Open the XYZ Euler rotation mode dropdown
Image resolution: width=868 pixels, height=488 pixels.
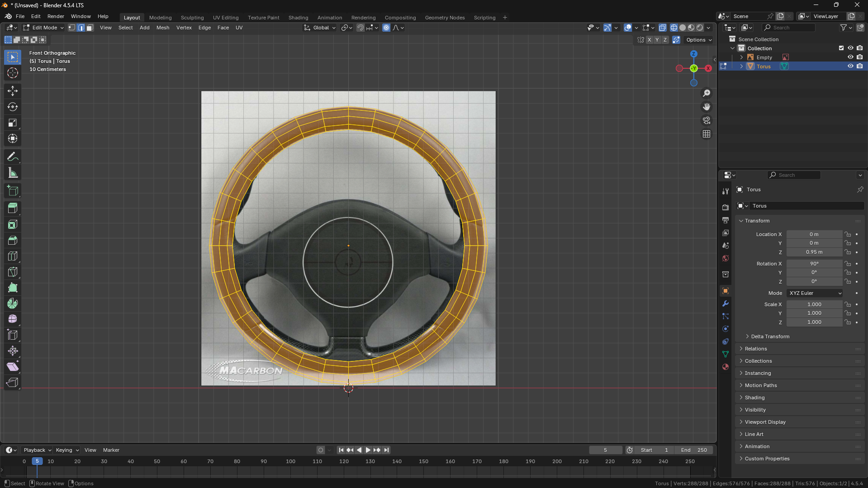815,293
